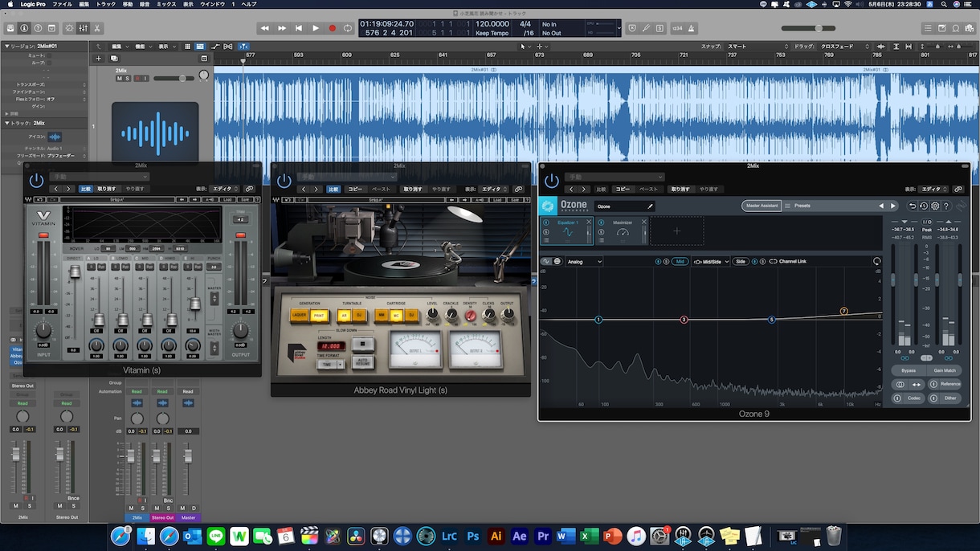Toggle Vitamin plugin power button
The image size is (980, 551).
[x=36, y=181]
